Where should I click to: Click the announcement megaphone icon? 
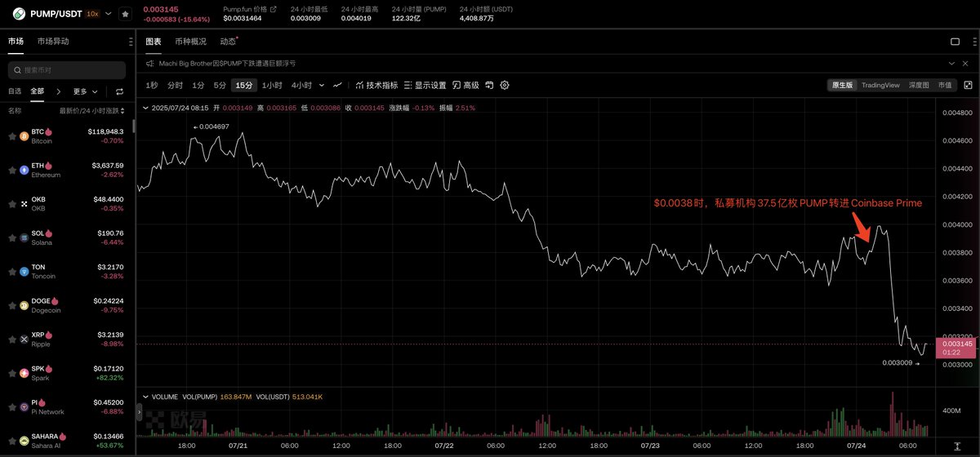click(150, 63)
